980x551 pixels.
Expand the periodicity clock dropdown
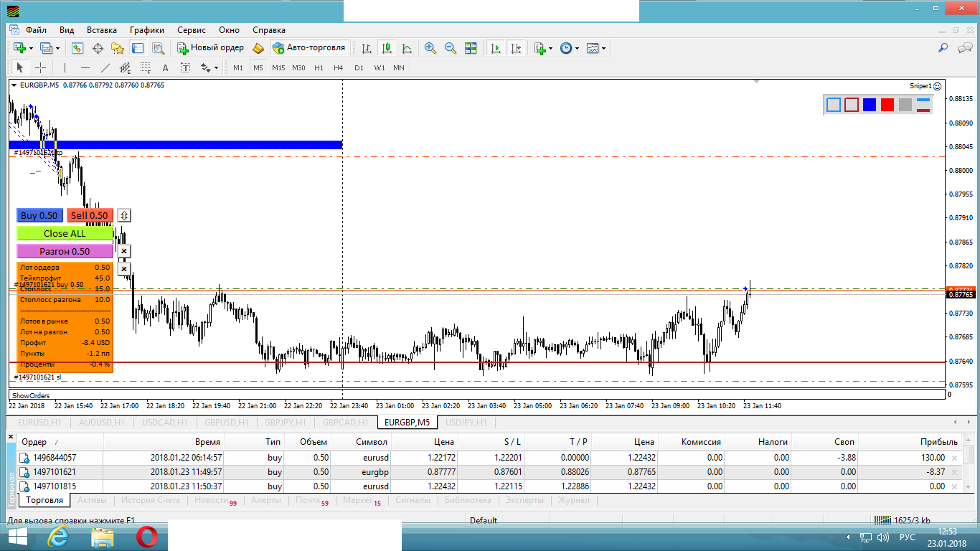tap(577, 48)
